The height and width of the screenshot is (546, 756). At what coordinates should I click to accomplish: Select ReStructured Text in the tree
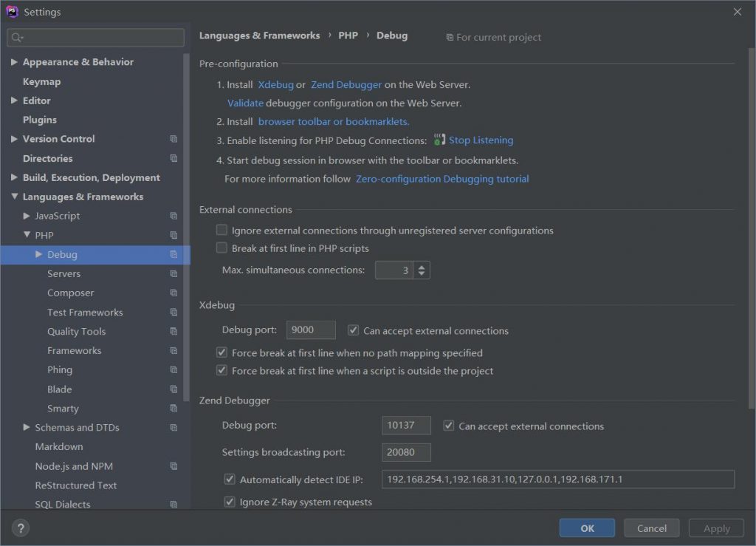(76, 485)
